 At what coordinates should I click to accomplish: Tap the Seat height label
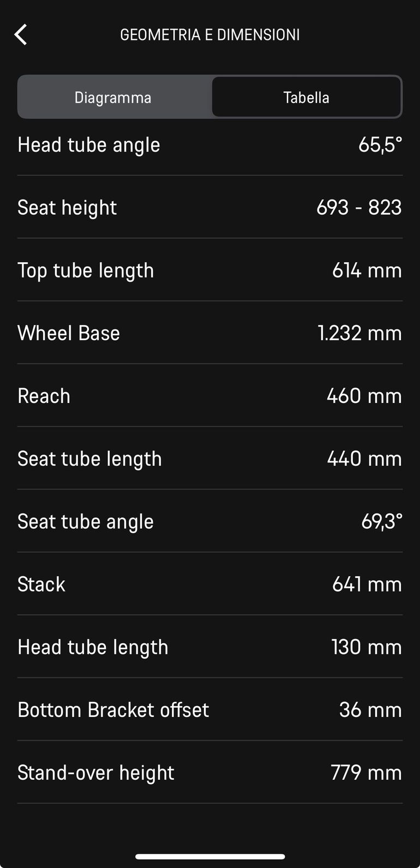click(67, 208)
